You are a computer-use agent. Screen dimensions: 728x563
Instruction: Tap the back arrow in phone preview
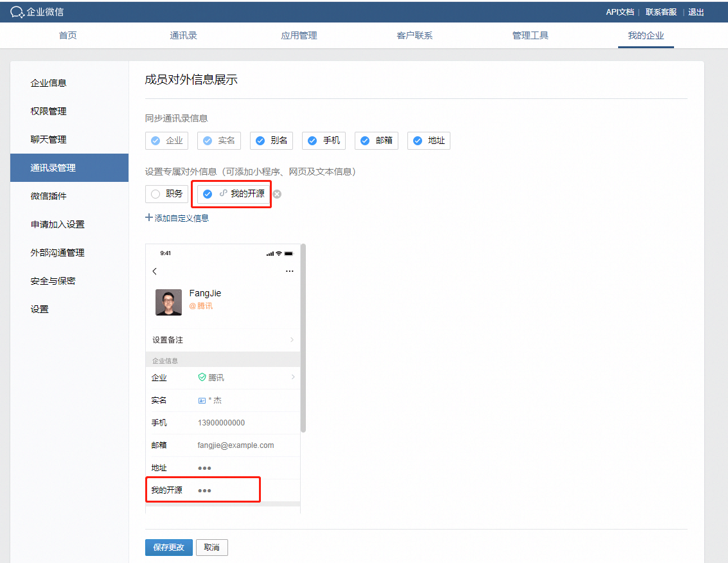click(x=155, y=271)
